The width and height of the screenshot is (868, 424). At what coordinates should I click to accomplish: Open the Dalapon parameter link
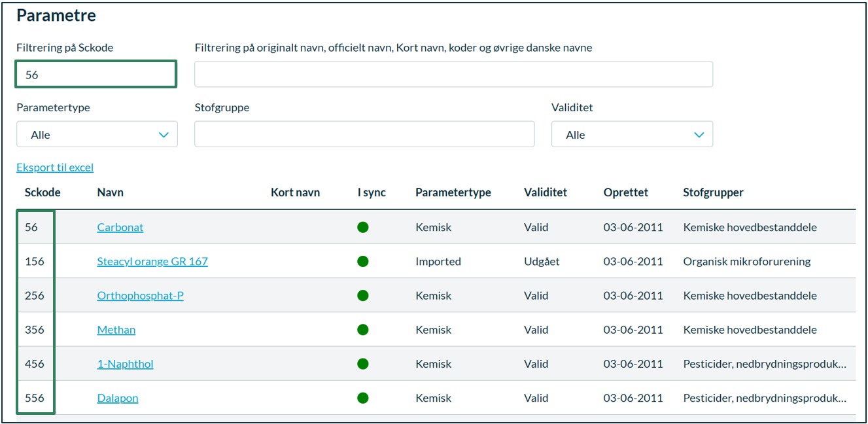(118, 398)
